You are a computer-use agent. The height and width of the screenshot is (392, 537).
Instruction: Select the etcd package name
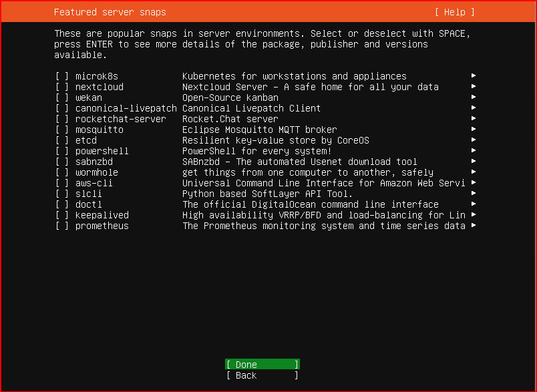86,140
